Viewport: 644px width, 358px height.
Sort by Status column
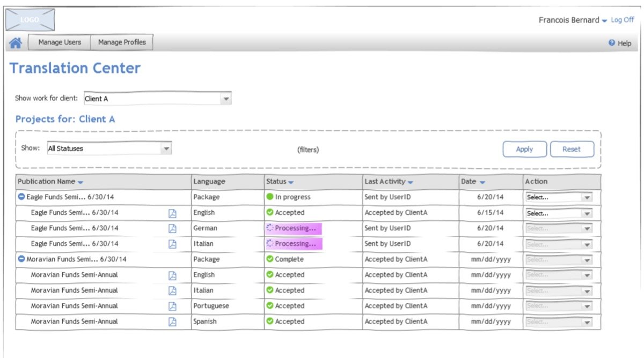pyautogui.click(x=291, y=183)
